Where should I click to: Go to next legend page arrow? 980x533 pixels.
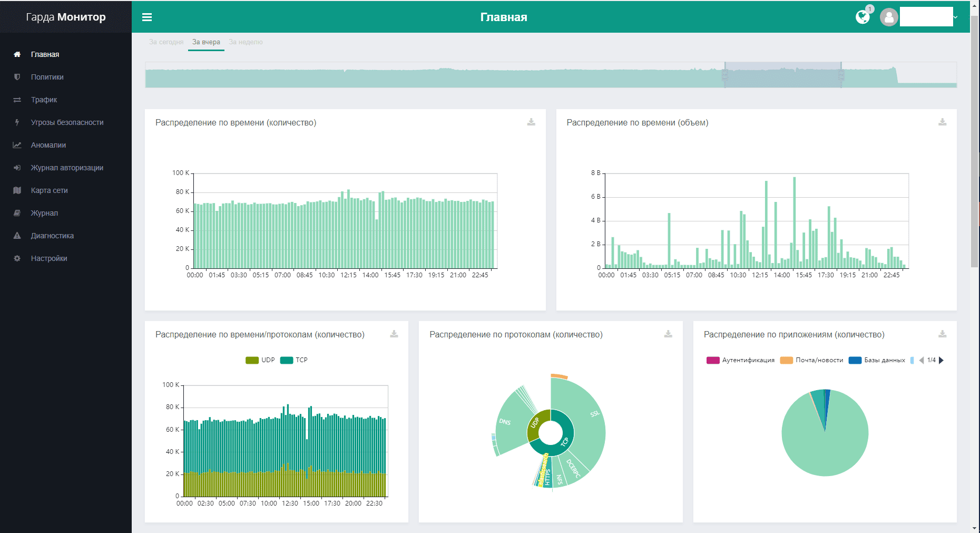[942, 360]
